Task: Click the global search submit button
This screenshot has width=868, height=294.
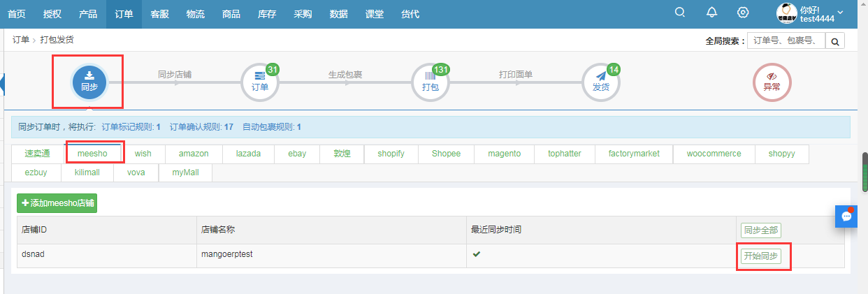Action: [834, 41]
